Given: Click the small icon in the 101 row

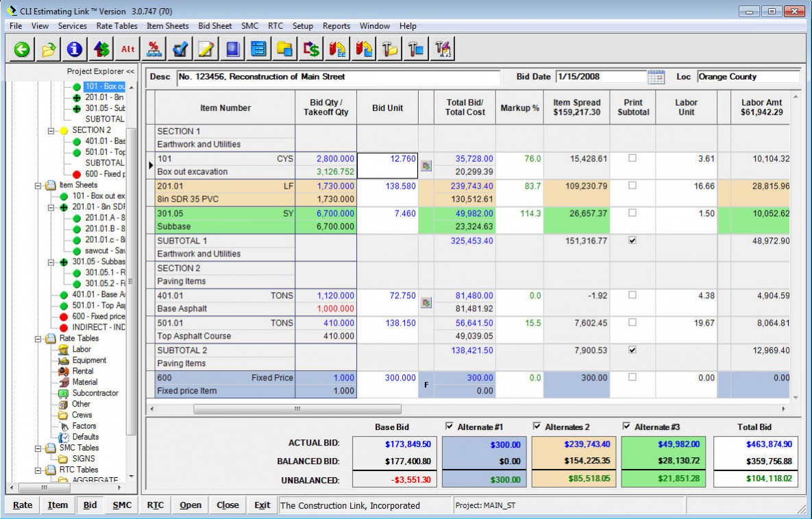Looking at the screenshot, I should pos(426,166).
